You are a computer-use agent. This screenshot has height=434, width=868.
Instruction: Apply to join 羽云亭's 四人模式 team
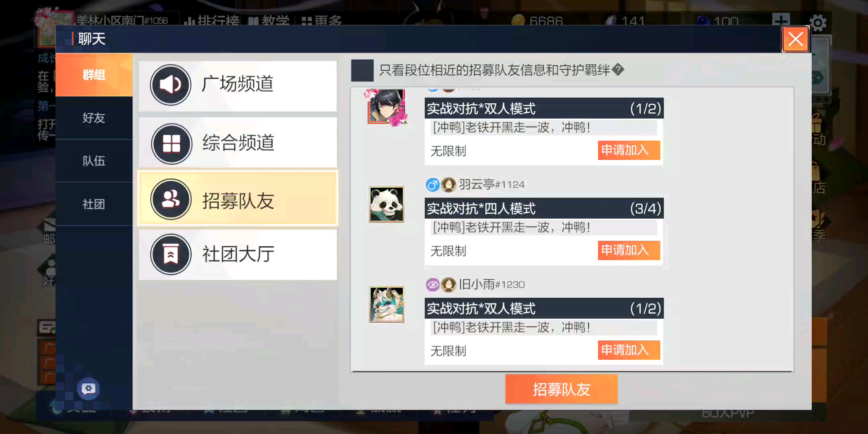pyautogui.click(x=629, y=250)
